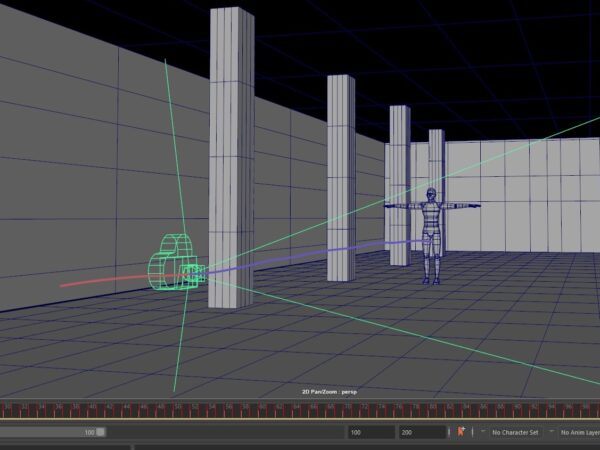Open the No Anim Layer dropdown
600x450 pixels.
pos(579,432)
